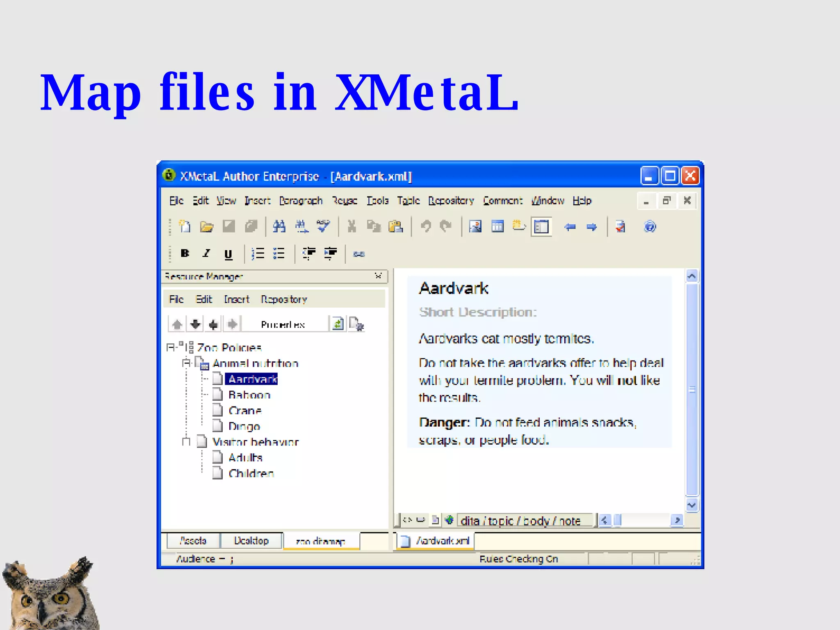Click the Redo arrow icon
840x630 pixels.
pos(446,226)
